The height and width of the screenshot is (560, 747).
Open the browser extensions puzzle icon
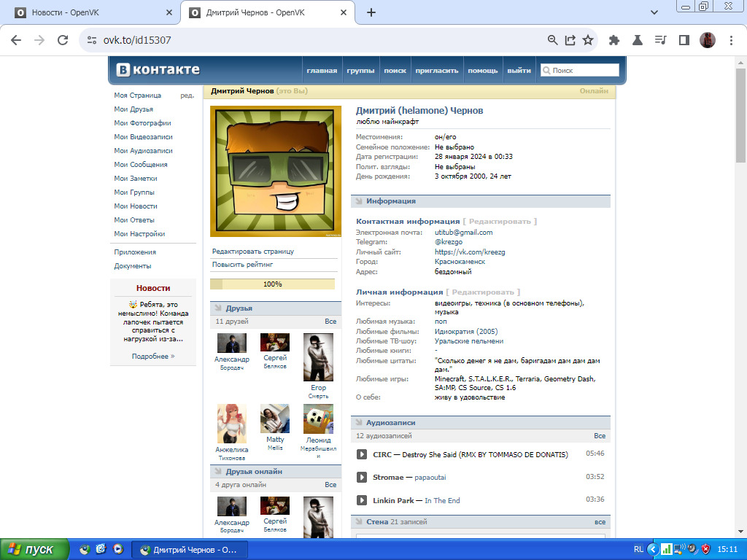(614, 40)
